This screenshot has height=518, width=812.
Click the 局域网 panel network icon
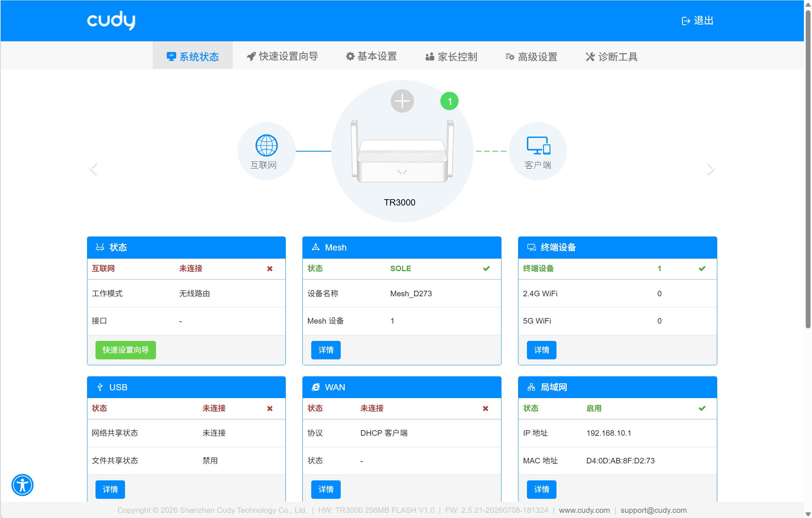(531, 387)
